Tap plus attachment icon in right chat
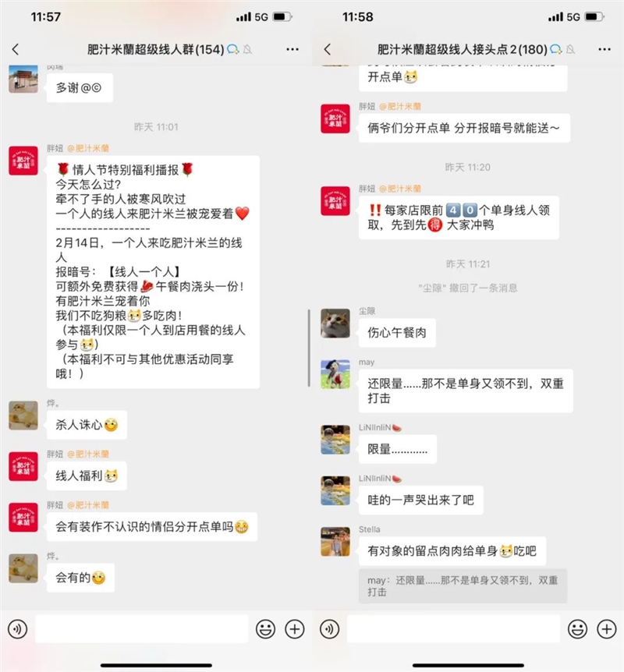This screenshot has width=624, height=672. [x=606, y=629]
